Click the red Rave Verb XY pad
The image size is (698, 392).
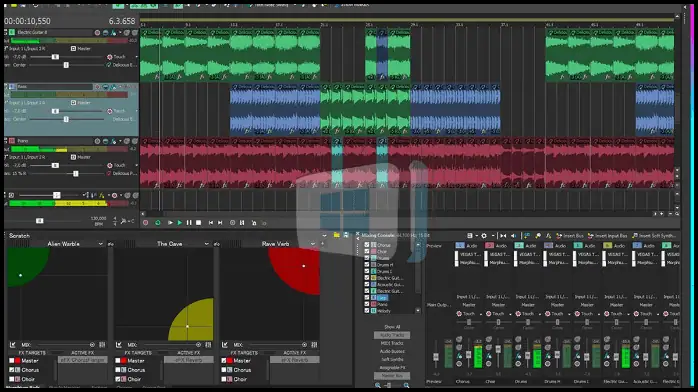click(270, 294)
